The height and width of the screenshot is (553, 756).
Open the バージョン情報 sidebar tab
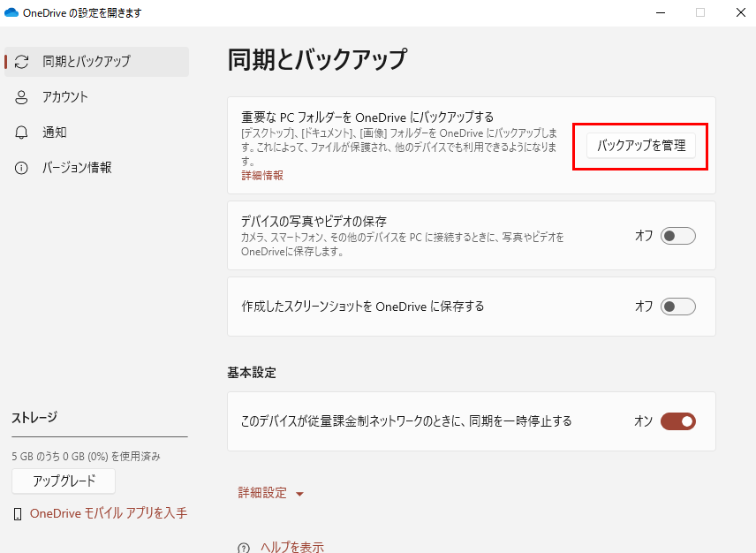point(97,168)
